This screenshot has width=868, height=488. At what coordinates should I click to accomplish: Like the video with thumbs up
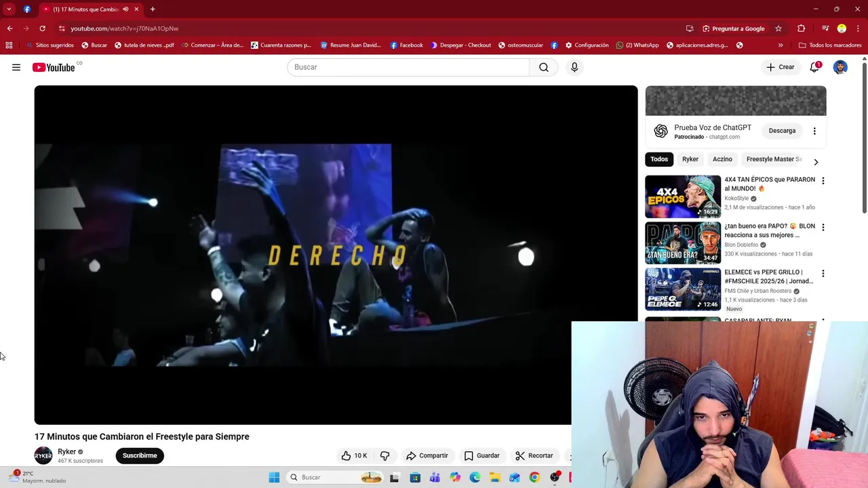click(354, 455)
